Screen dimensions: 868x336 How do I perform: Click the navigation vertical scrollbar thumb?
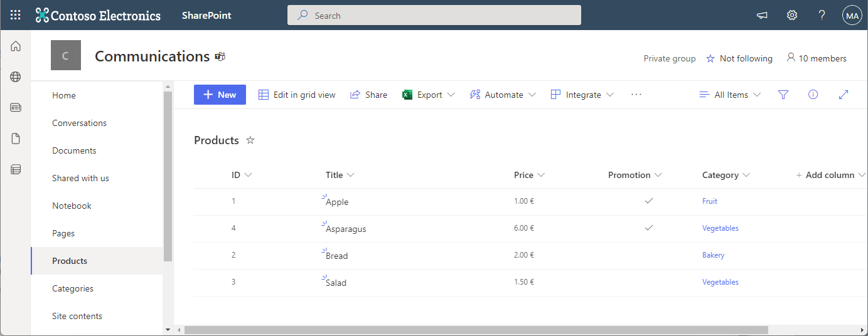click(168, 176)
